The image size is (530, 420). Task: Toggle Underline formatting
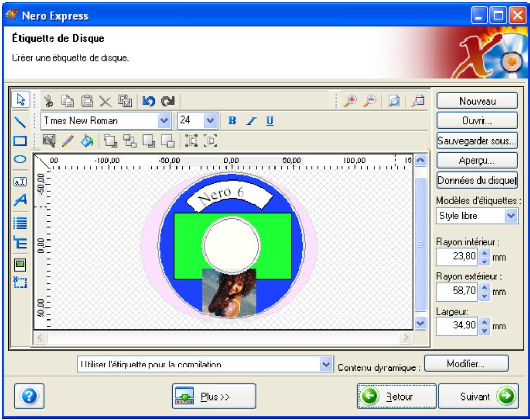coord(270,121)
